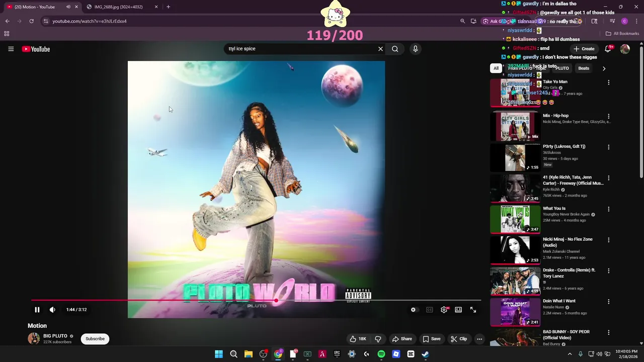Close the IMG_2688.jpg tab
This screenshot has height=362, width=644.
click(156, 7)
